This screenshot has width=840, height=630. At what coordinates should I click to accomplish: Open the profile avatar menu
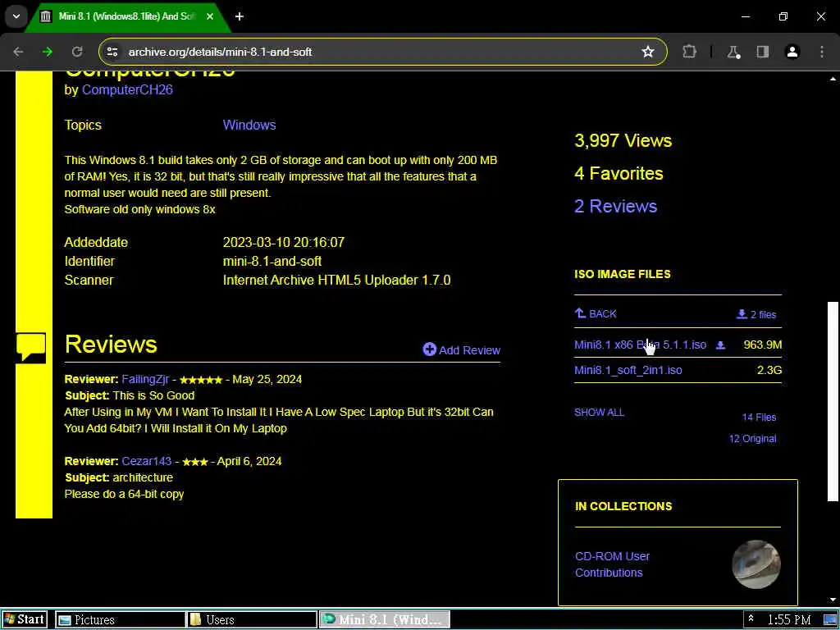(x=792, y=52)
